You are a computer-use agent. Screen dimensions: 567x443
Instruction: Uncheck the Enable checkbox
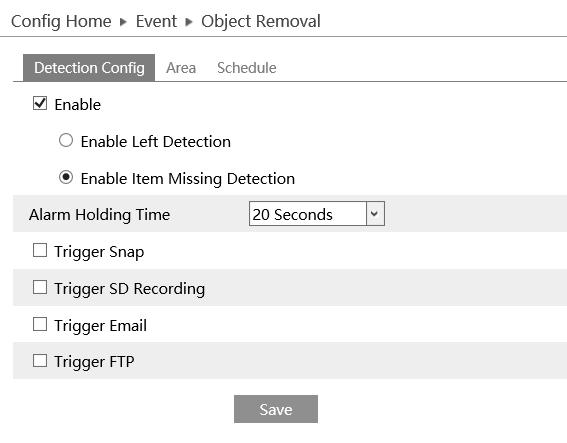click(40, 103)
